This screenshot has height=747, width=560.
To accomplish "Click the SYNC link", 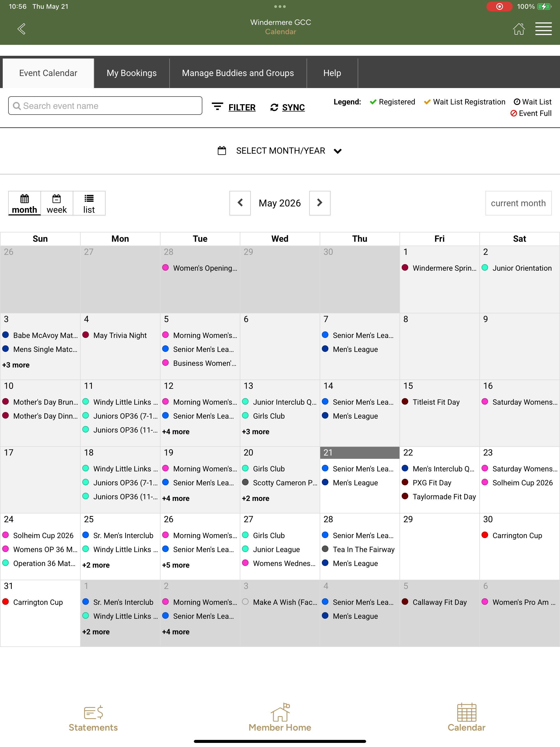I will 293,107.
